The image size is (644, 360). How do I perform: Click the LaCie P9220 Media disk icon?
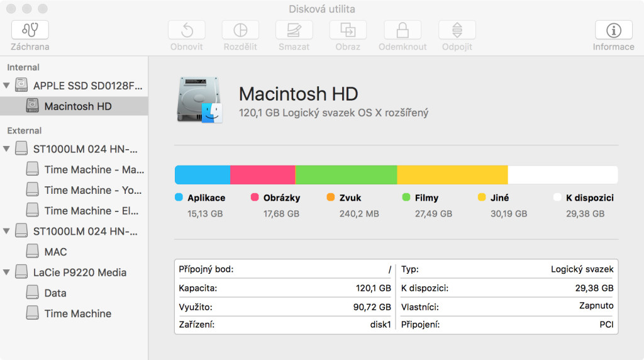(21, 272)
